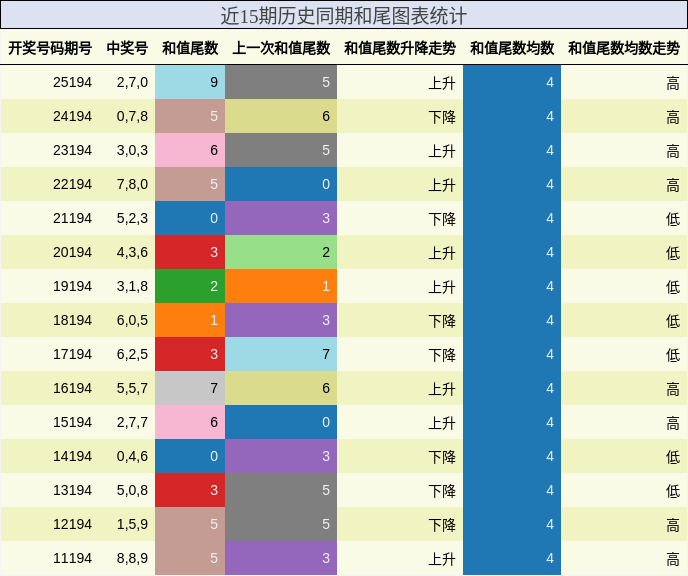This screenshot has width=688, height=576.
Task: Select period number 24194
Action: (72, 116)
